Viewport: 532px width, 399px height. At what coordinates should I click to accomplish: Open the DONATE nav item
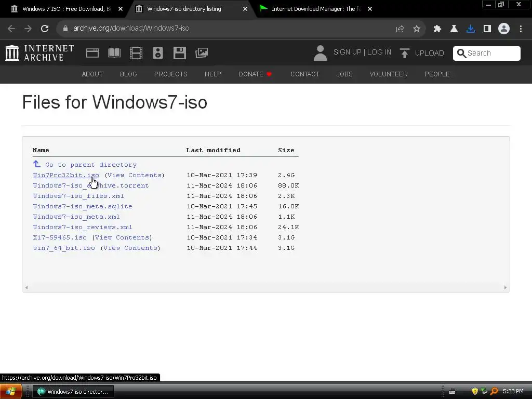point(255,74)
